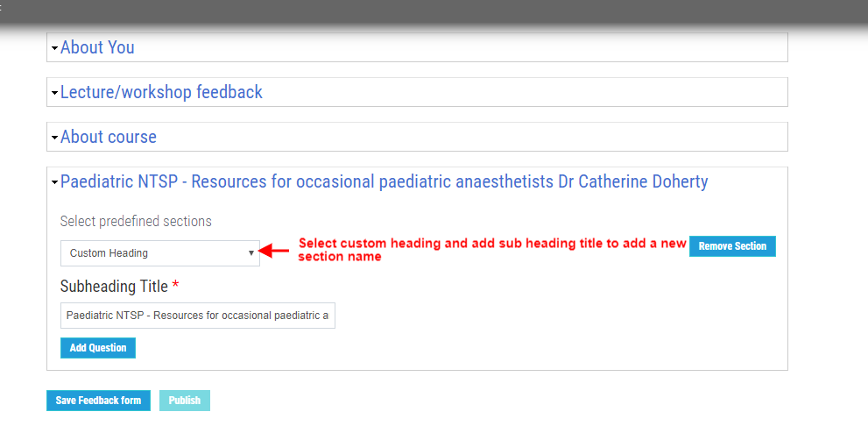Toggle the Lecture/workshop feedback caret arrow
The width and height of the screenshot is (868, 426).
pyautogui.click(x=54, y=93)
